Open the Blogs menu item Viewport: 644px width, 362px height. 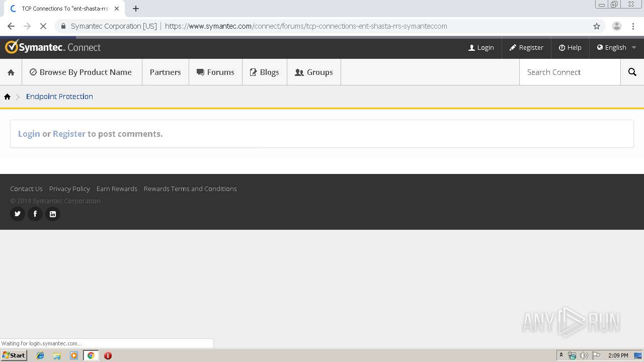[264, 72]
